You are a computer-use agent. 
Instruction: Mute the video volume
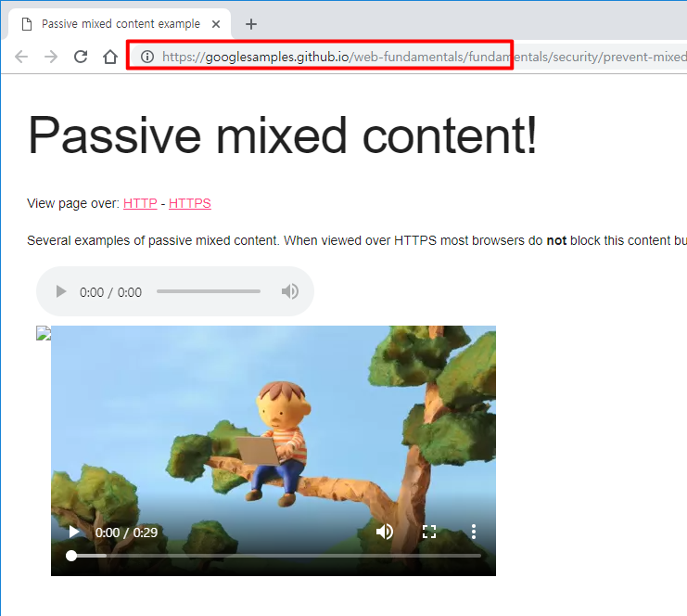pyautogui.click(x=385, y=532)
